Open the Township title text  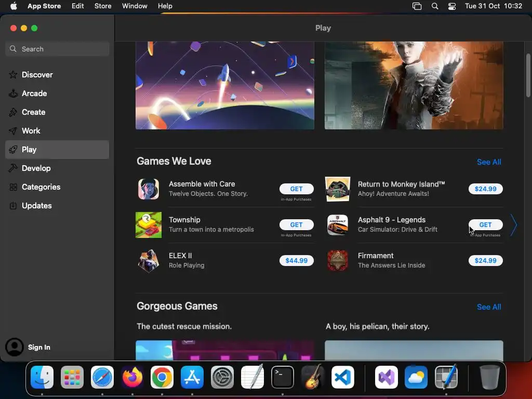click(x=184, y=220)
